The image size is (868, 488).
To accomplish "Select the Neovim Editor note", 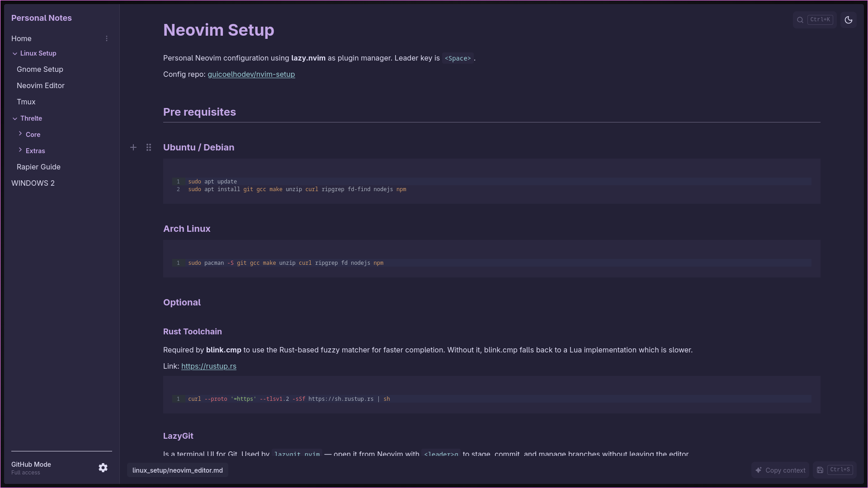I will pos(41,85).
